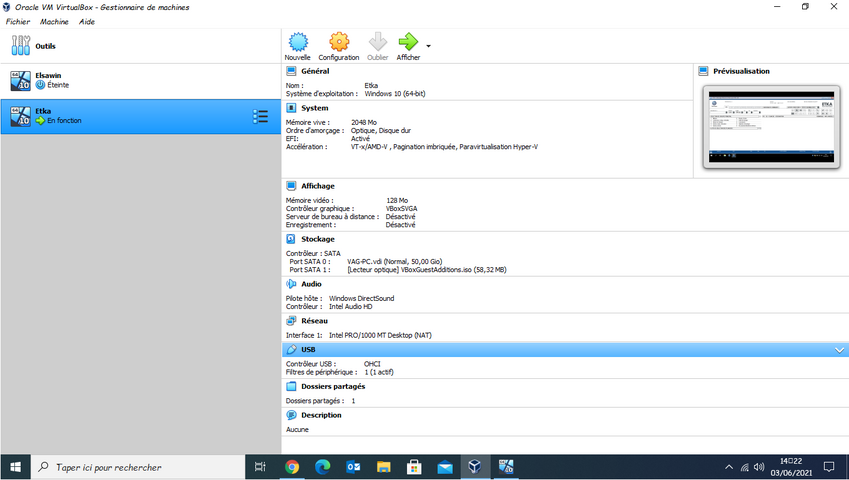Click the USB section plug icon
The height and width of the screenshot is (480, 849).
[291, 350]
